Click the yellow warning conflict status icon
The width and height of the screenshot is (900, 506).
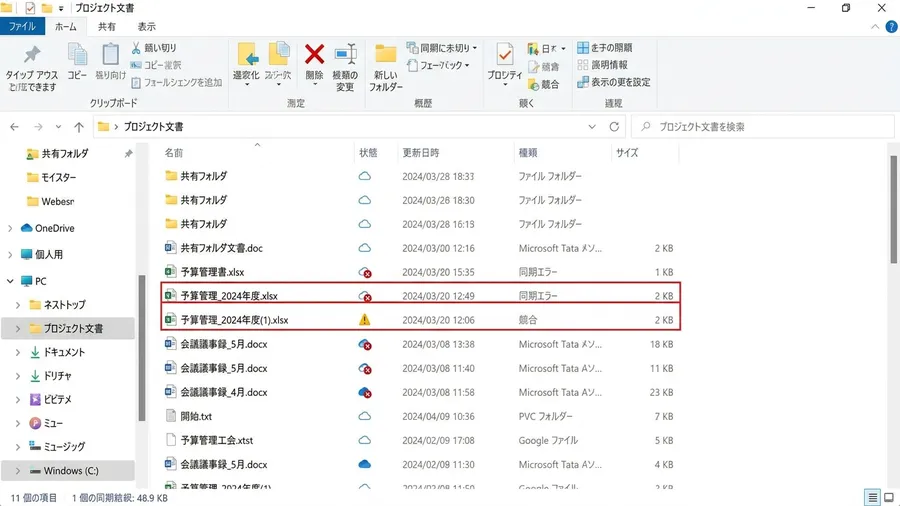[x=364, y=320]
